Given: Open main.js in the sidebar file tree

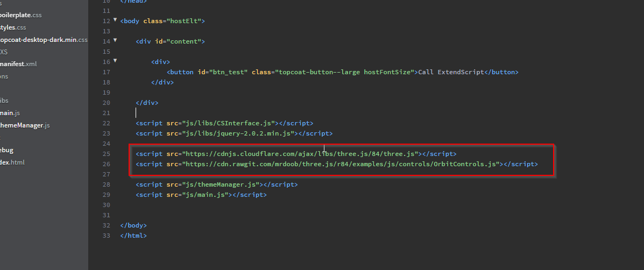Looking at the screenshot, I should click(x=10, y=113).
